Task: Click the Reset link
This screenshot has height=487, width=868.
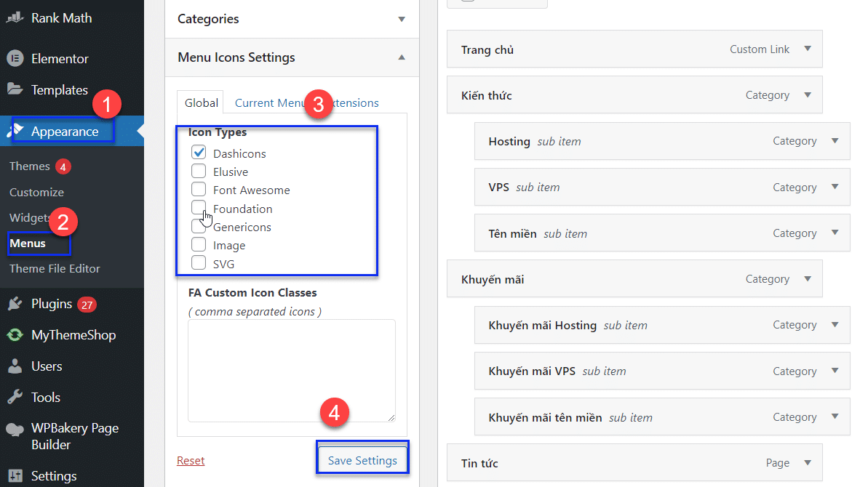Action: point(190,460)
